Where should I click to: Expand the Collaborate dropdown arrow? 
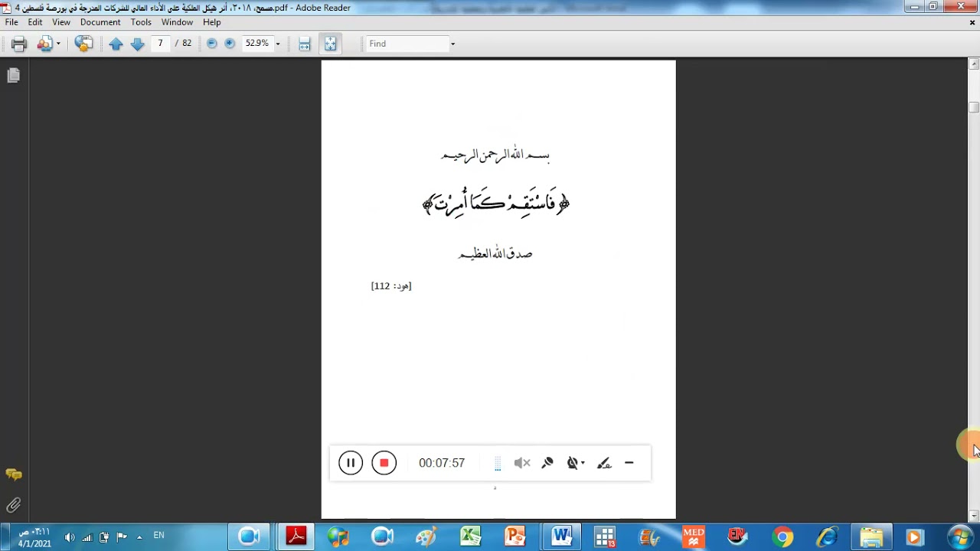[x=58, y=44]
